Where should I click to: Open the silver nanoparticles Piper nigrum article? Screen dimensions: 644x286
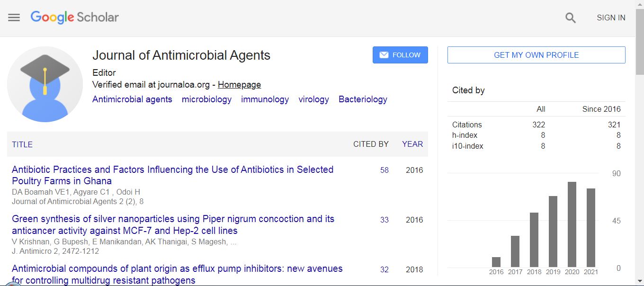pyautogui.click(x=173, y=225)
